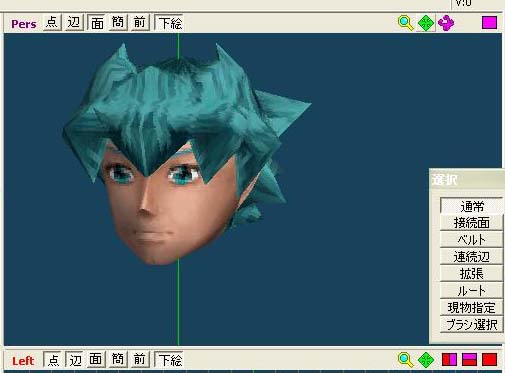This screenshot has width=505, height=373.
Task: Toggle 面 (face) display in Pers view
Action: point(97,23)
